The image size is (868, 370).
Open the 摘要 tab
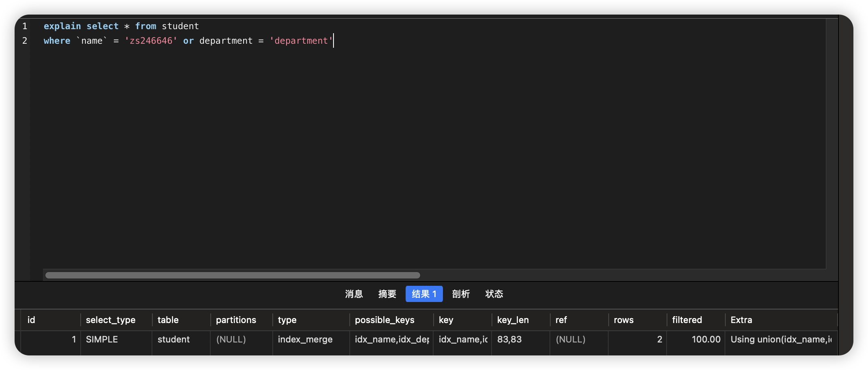[x=387, y=294]
